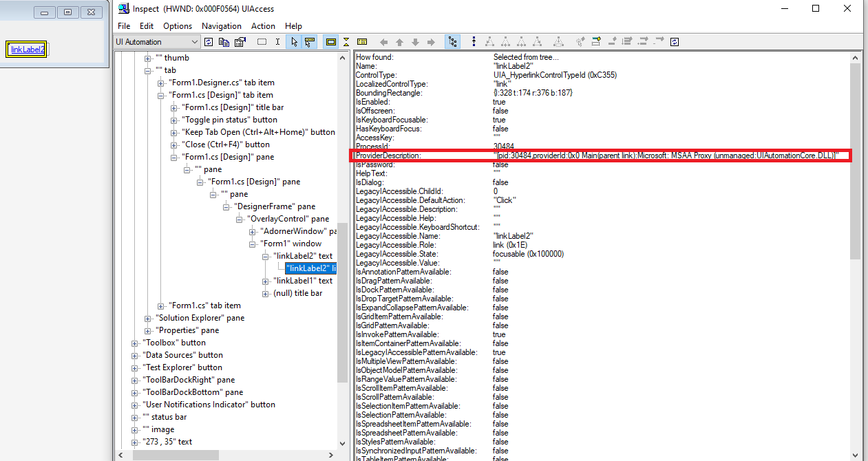Image resolution: width=868 pixels, height=461 pixels.
Task: Click the linkLabel2 link in Form1 window
Action: point(28,50)
